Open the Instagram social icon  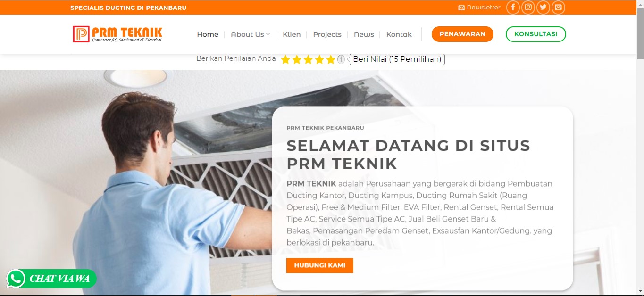coord(528,8)
